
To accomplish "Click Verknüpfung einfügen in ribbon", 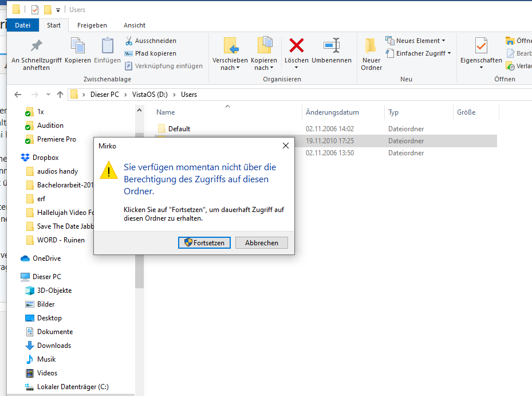I will click(164, 66).
